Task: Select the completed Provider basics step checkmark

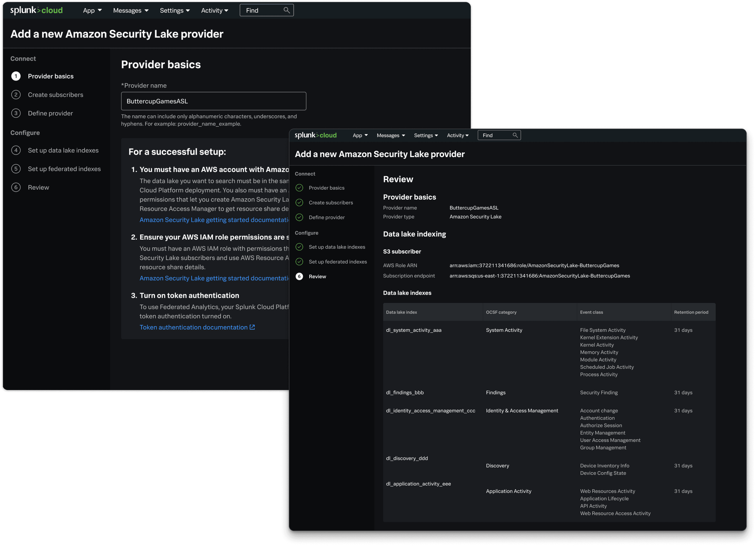Action: pyautogui.click(x=299, y=188)
